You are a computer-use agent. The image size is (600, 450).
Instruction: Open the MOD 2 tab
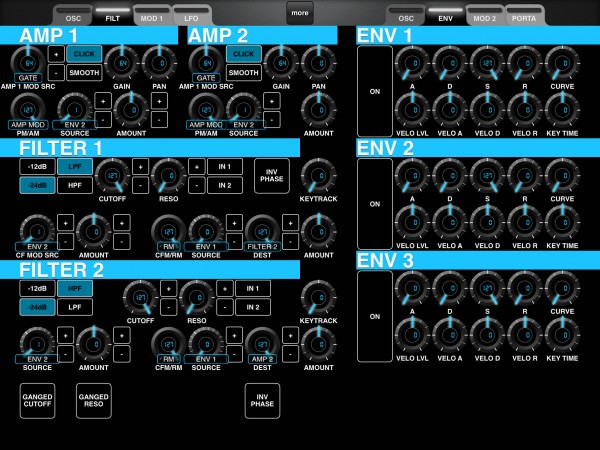(484, 15)
